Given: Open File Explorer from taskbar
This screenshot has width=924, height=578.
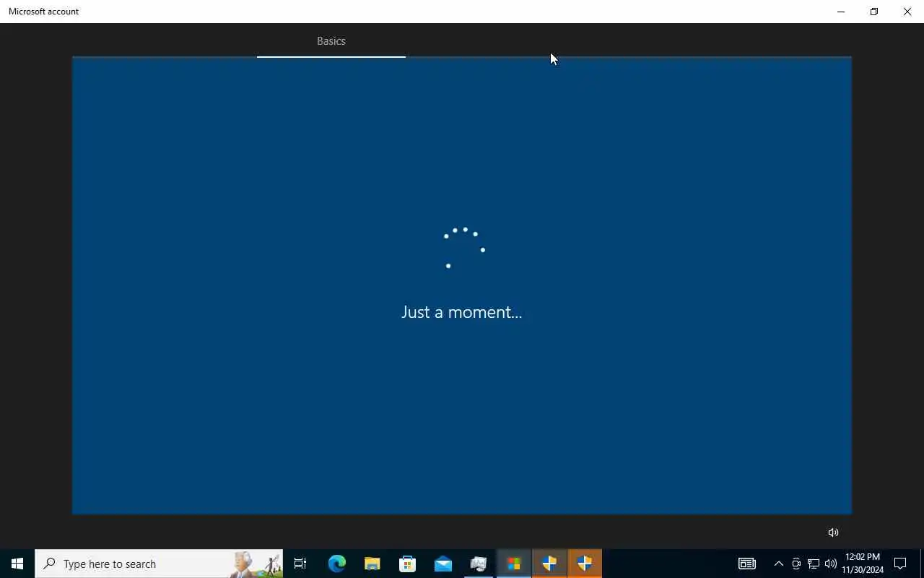Looking at the screenshot, I should point(372,564).
